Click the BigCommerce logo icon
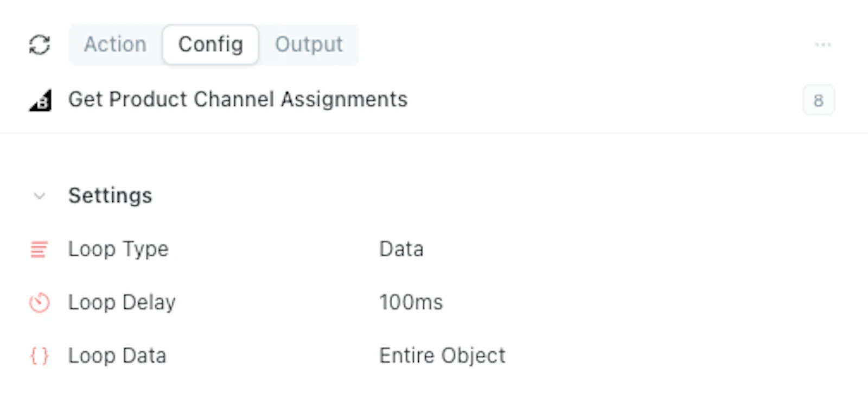The width and height of the screenshot is (868, 399). click(40, 100)
